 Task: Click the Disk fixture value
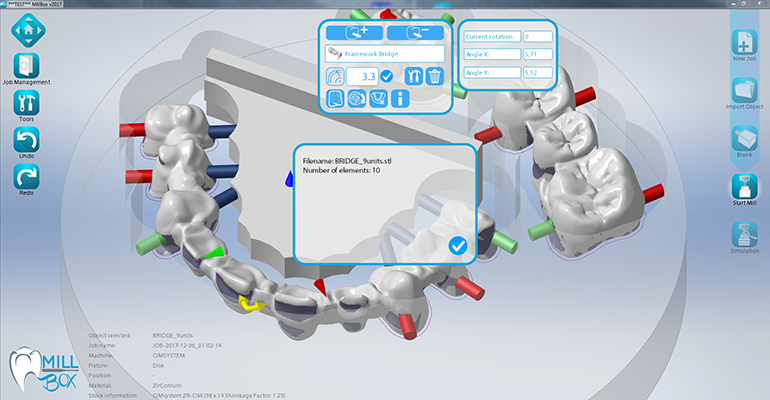pyautogui.click(x=158, y=366)
